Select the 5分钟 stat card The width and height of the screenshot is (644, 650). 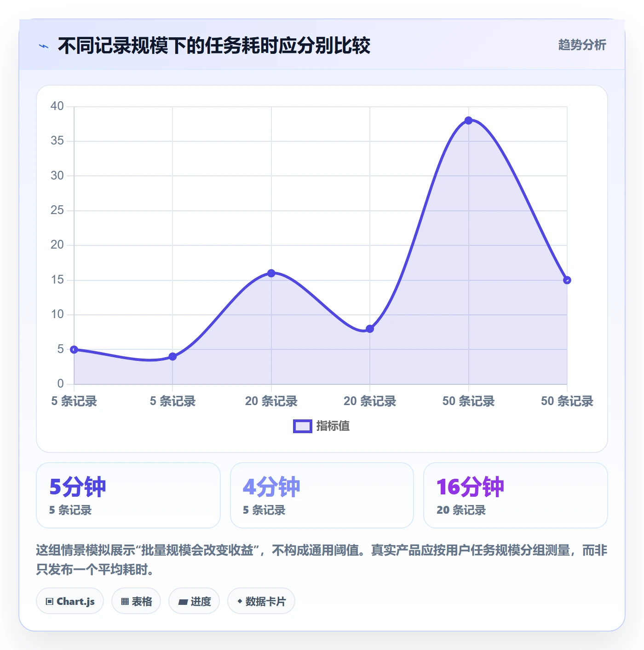128,495
